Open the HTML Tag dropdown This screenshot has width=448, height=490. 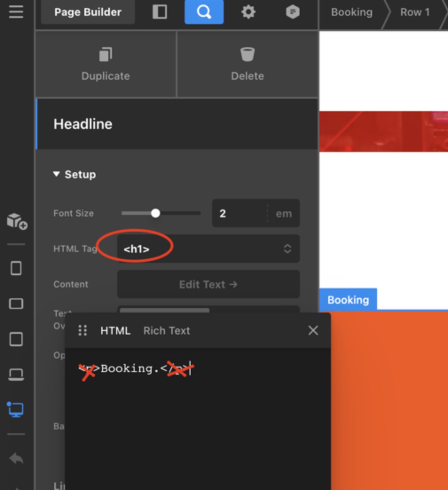208,249
